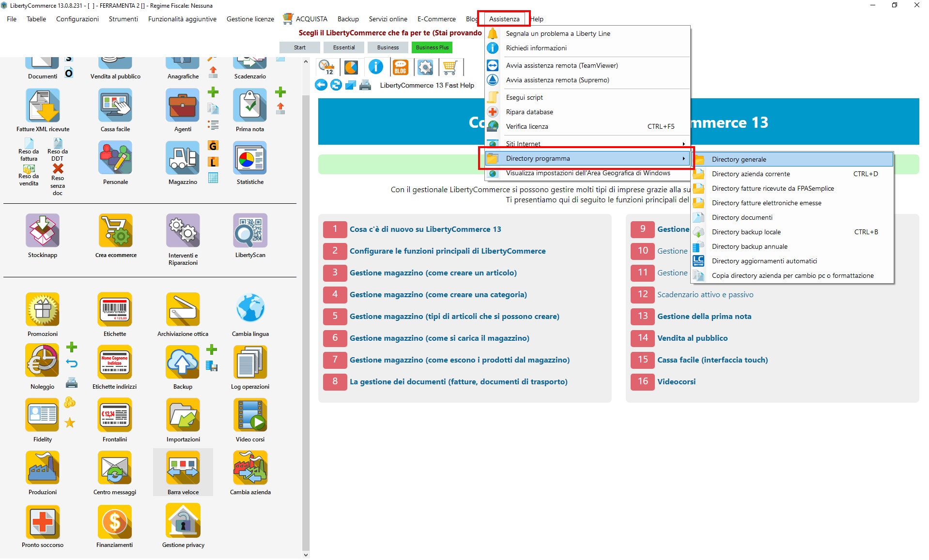The width and height of the screenshot is (929, 560).
Task: Open link Cassa facile (interfaccia touch)
Action: click(x=712, y=360)
